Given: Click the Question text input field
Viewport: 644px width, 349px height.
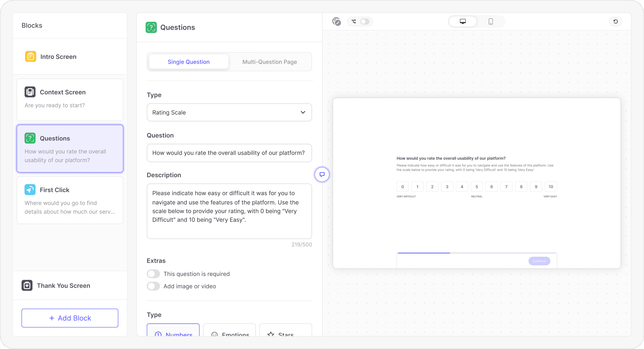Looking at the screenshot, I should (229, 153).
